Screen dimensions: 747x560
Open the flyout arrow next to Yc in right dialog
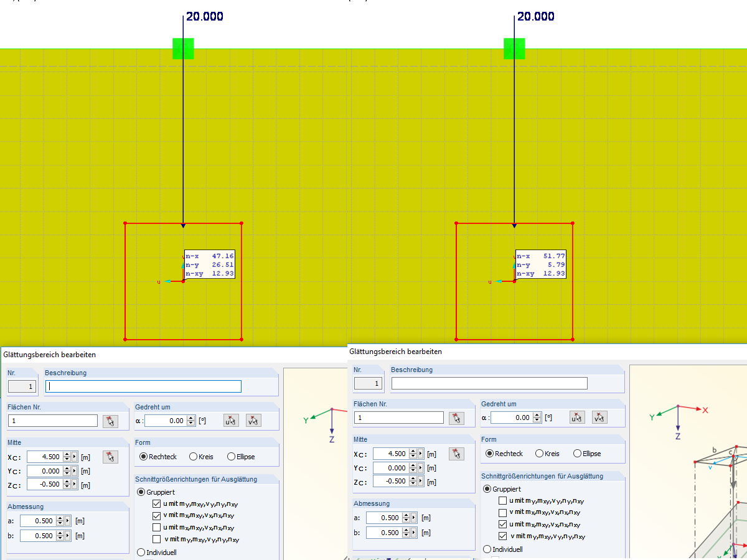[x=421, y=468]
